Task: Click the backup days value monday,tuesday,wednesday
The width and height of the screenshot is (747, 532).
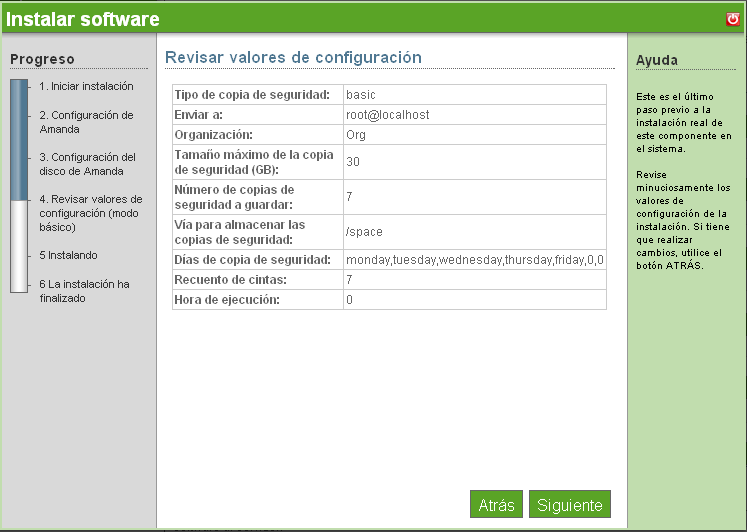Action: 474,260
